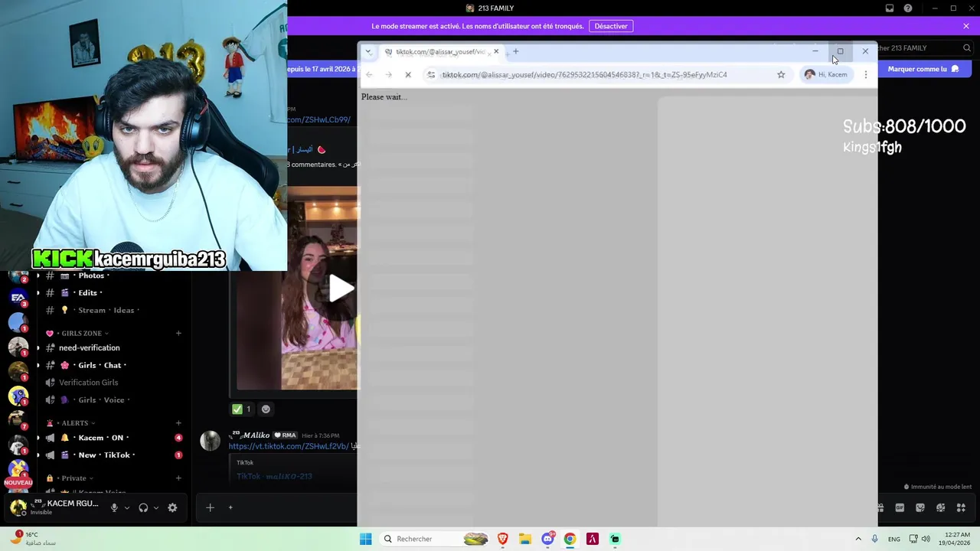The height and width of the screenshot is (551, 980).
Task: Open the sticker picker
Action: pos(920,507)
